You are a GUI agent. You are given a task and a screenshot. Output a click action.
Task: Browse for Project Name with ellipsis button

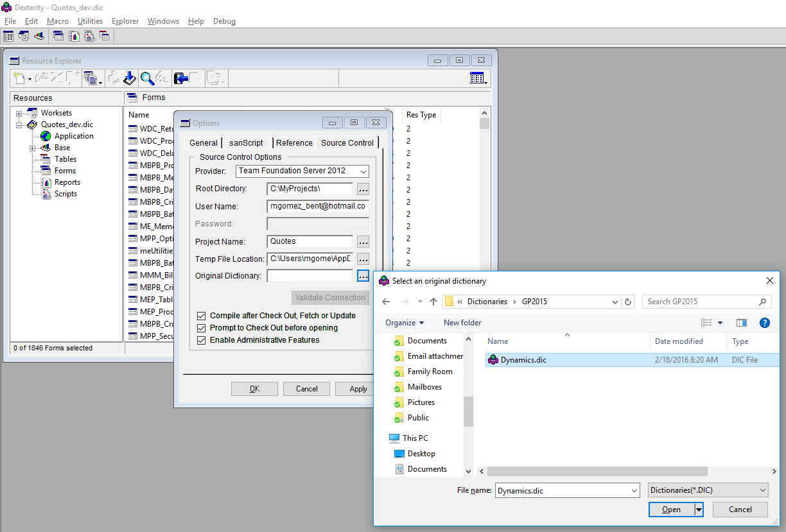363,242
